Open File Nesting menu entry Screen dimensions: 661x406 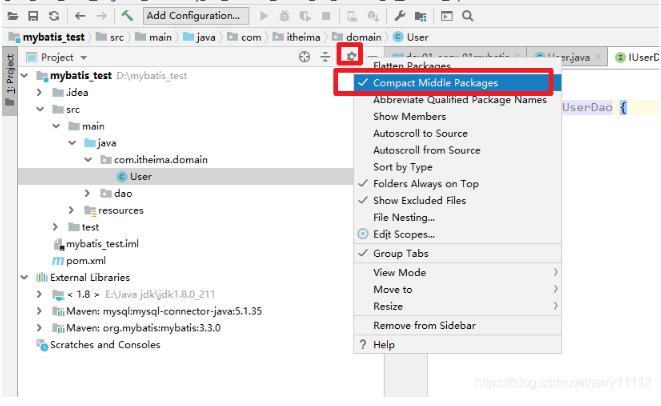(x=457, y=218)
